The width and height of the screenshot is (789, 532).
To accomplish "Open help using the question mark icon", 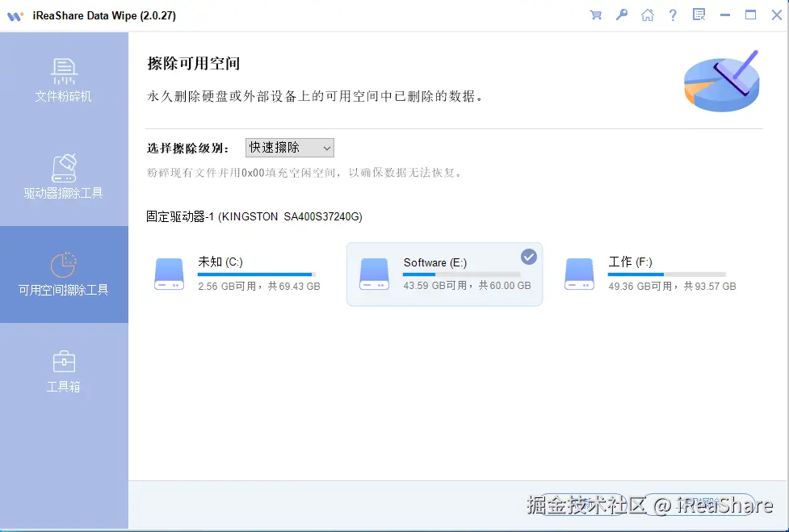I will pos(673,15).
